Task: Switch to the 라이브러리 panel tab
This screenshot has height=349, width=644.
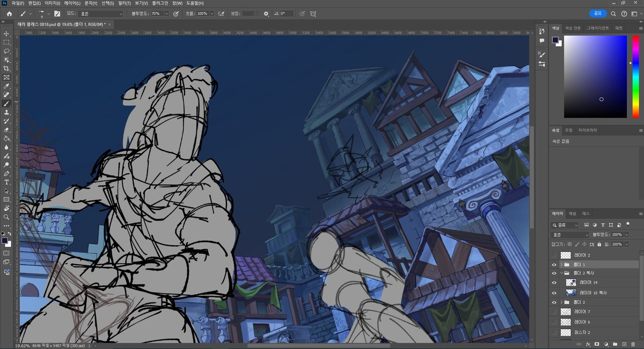Action: click(x=588, y=130)
